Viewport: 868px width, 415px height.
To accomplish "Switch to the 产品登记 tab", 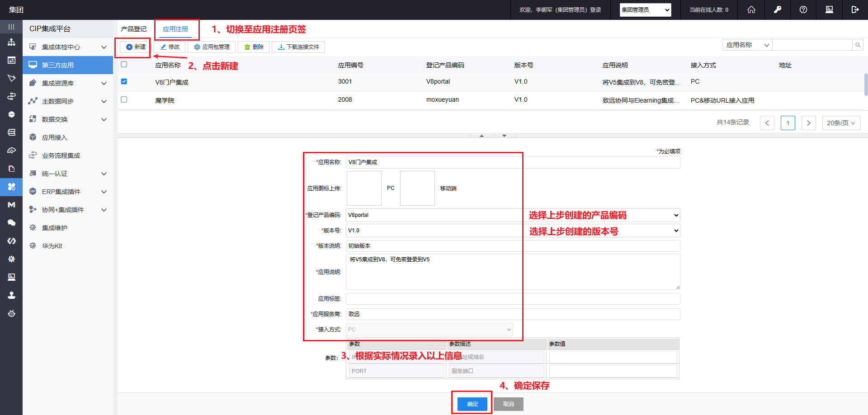I will point(134,29).
